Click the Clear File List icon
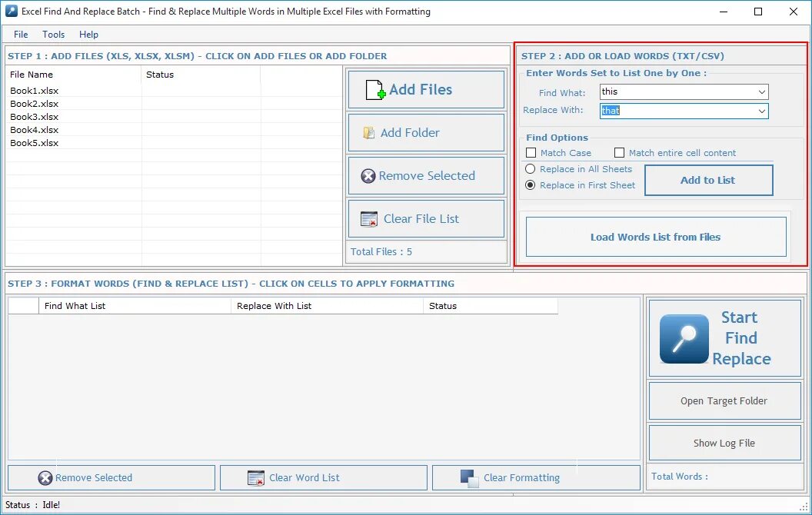The image size is (812, 515). [x=369, y=219]
